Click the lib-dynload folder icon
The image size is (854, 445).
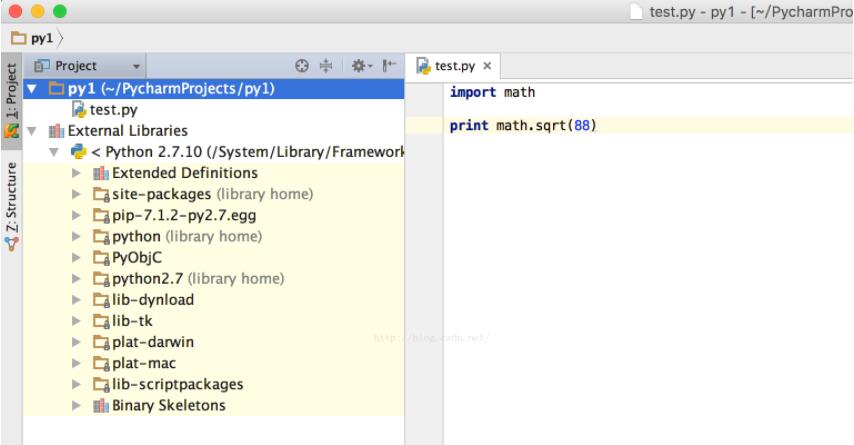click(x=101, y=300)
